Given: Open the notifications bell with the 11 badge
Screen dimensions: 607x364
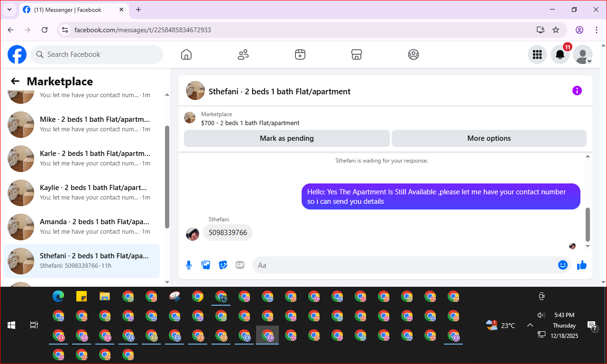Looking at the screenshot, I should (560, 55).
